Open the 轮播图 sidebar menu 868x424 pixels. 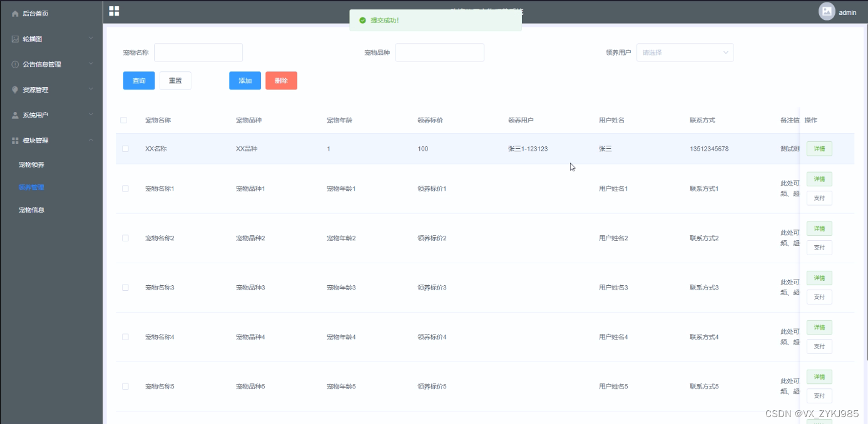(x=51, y=39)
